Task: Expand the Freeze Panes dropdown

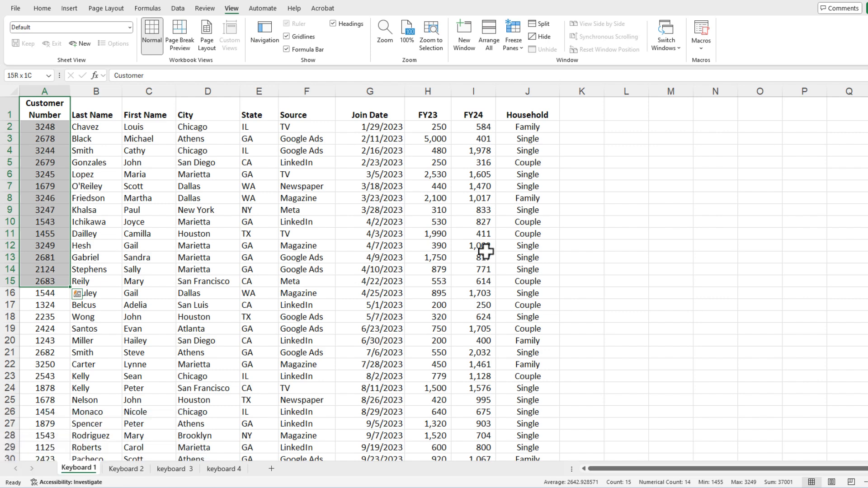Action: (513, 36)
